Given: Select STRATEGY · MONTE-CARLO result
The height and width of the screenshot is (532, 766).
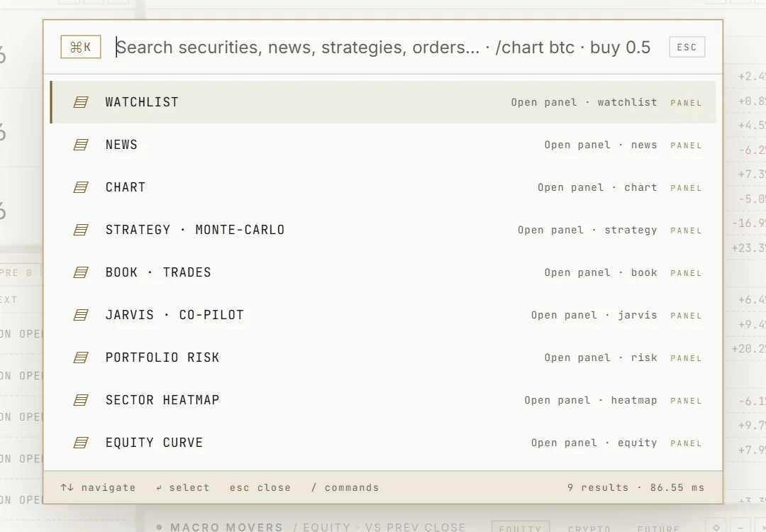Looking at the screenshot, I should coord(383,230).
